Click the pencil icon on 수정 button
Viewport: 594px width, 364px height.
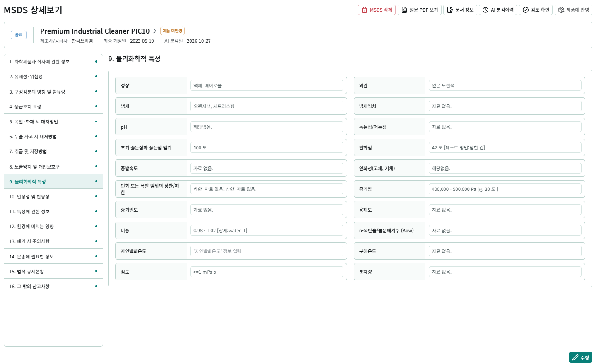(575, 357)
